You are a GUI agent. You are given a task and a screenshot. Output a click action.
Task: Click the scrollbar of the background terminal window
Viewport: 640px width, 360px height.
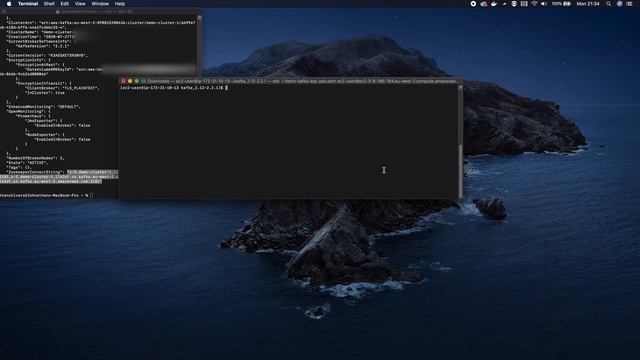pyautogui.click(x=199, y=45)
